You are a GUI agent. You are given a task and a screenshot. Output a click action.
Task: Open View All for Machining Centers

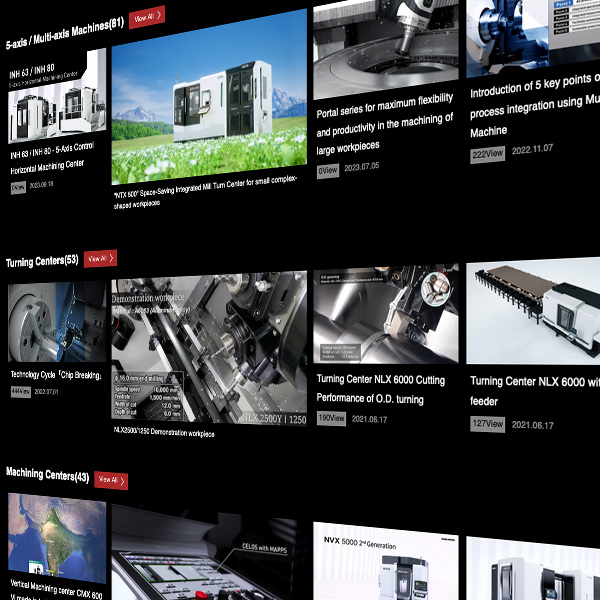pyautogui.click(x=111, y=480)
